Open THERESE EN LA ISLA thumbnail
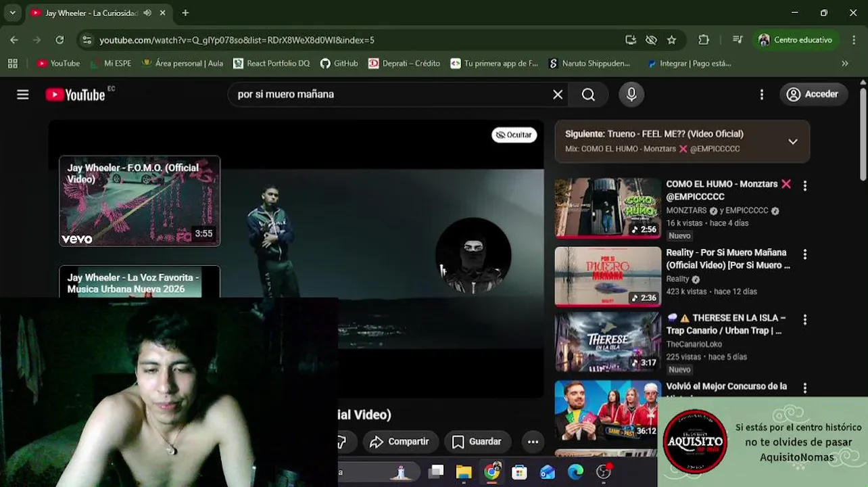Screen dimensions: 868x487 point(608,342)
